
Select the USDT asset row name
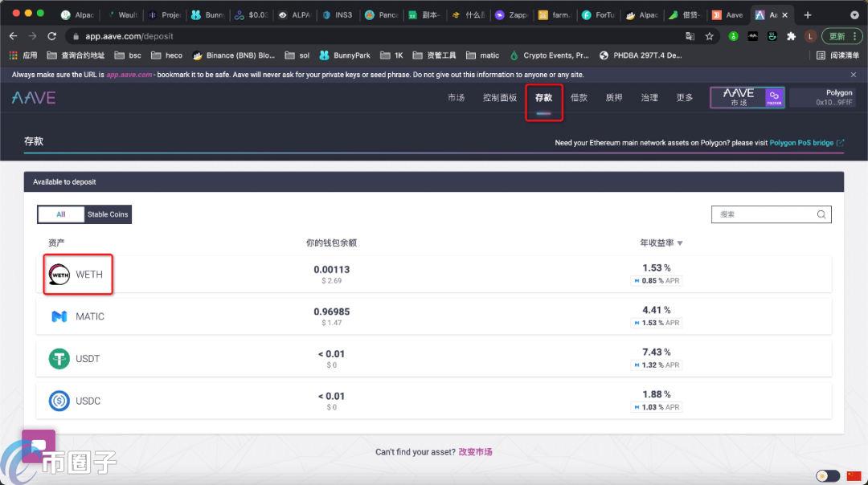88,358
